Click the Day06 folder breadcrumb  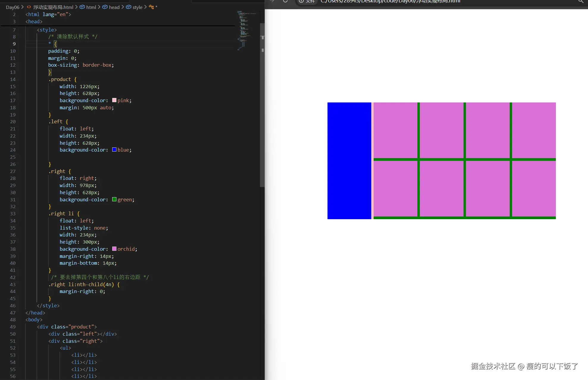click(x=13, y=7)
